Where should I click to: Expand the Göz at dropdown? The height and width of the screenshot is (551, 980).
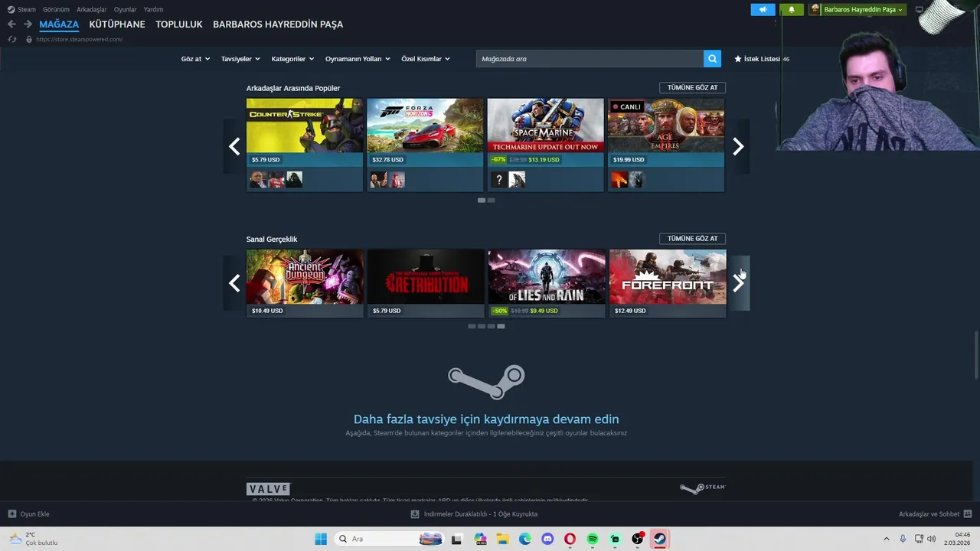click(x=195, y=59)
